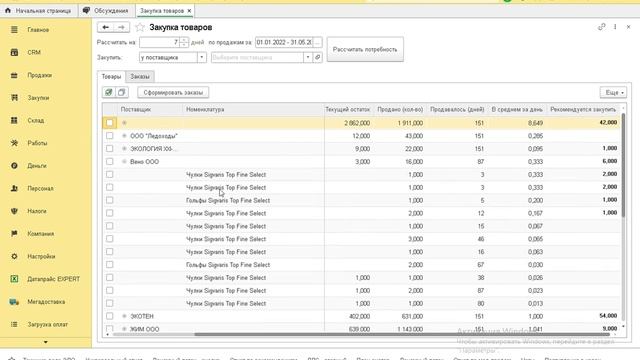The image size is (640, 360).
Task: Open the Персонал section icon
Action: 14,188
